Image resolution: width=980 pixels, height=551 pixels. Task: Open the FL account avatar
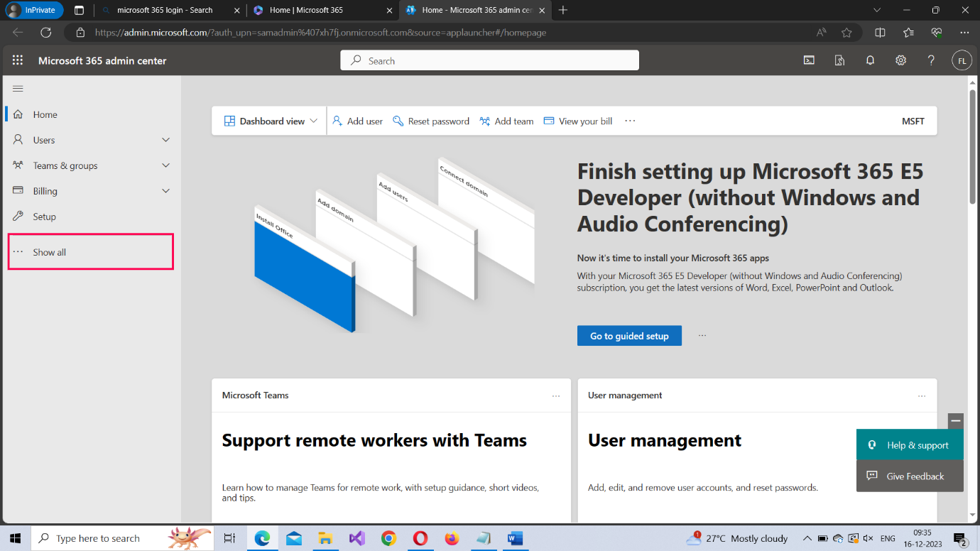(962, 60)
